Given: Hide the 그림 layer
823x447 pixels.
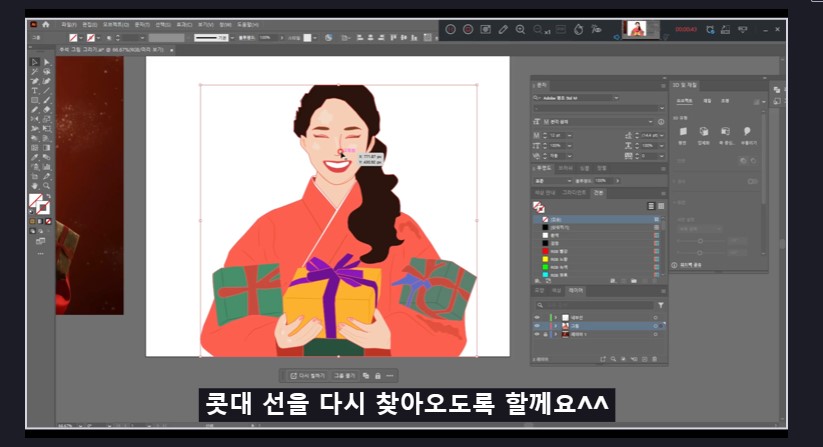Looking at the screenshot, I should (536, 326).
